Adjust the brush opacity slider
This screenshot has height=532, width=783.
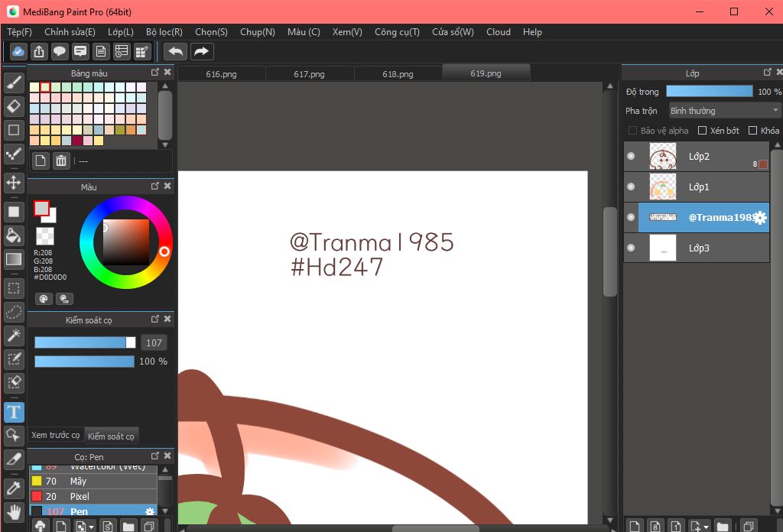point(84,362)
